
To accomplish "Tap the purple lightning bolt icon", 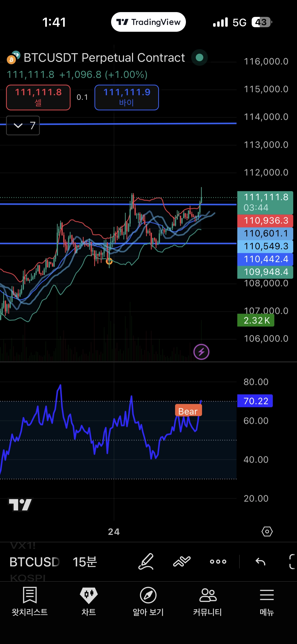I will click(x=201, y=352).
